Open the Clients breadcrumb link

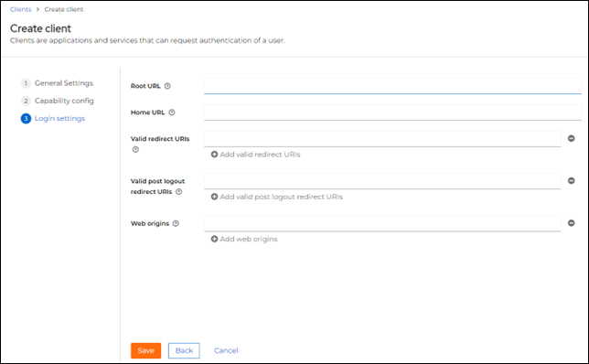tap(21, 9)
